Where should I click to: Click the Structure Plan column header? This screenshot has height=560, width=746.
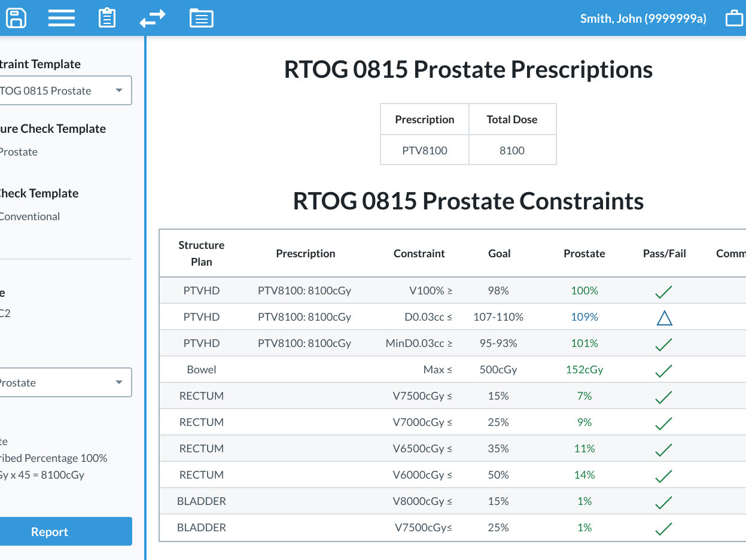(x=202, y=254)
